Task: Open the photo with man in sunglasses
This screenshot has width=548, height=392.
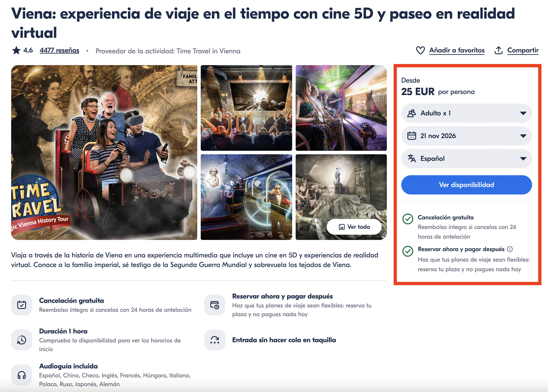Action: click(246, 197)
